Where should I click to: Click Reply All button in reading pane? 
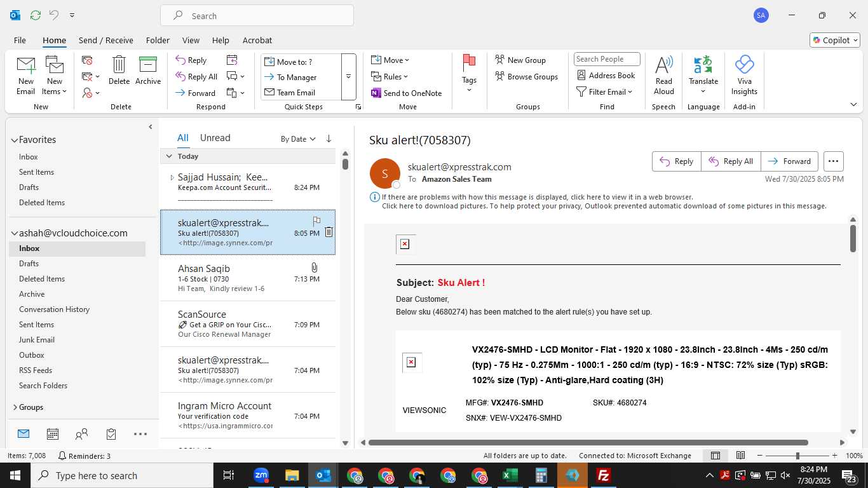(731, 161)
